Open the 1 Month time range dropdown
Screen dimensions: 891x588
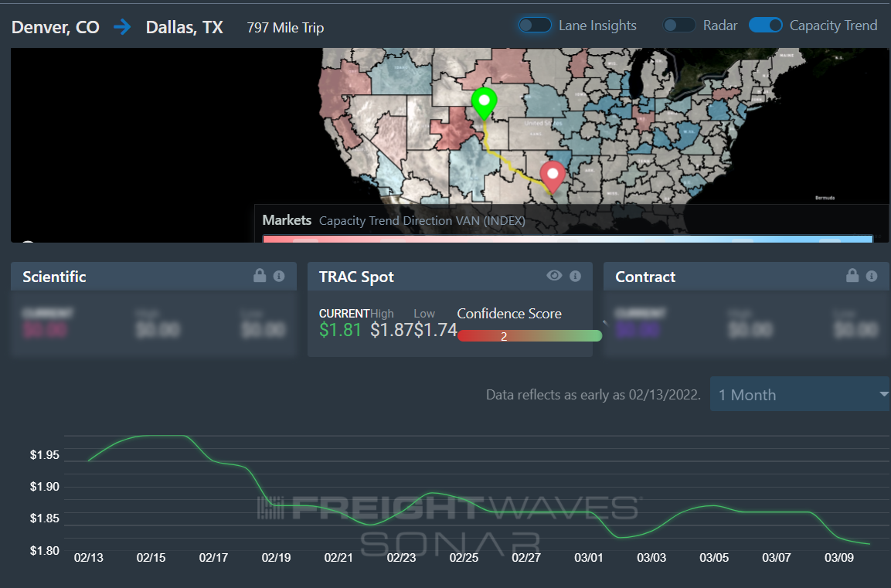pos(800,394)
